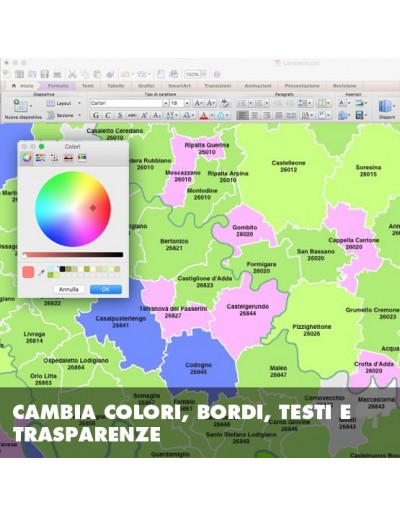Screen dimensions: 400x517
Task: Click the red font color button
Action: (x=204, y=115)
